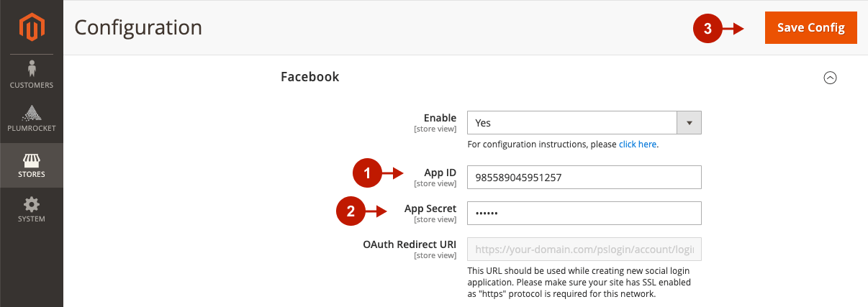Click the OAuth Redirect URI field
This screenshot has width=868, height=307.
pyautogui.click(x=584, y=249)
